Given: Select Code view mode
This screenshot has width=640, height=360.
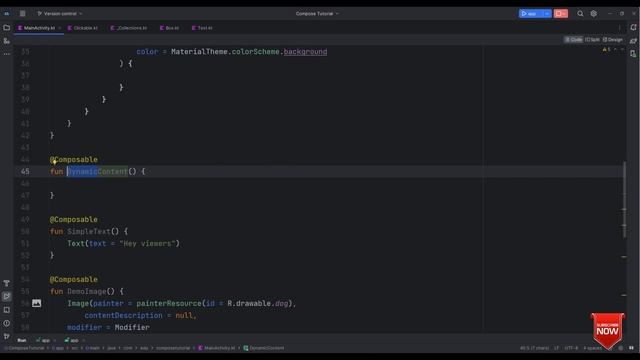Looking at the screenshot, I should 573,40.
